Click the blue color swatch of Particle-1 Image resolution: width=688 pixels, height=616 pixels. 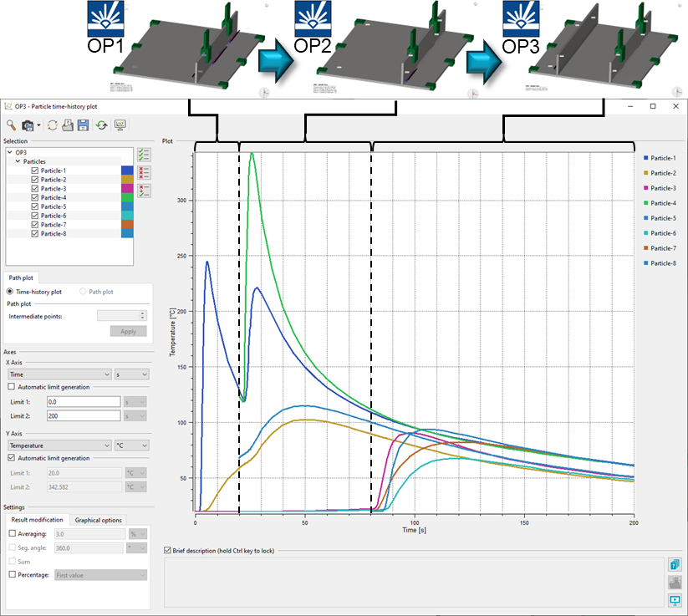[x=127, y=171]
